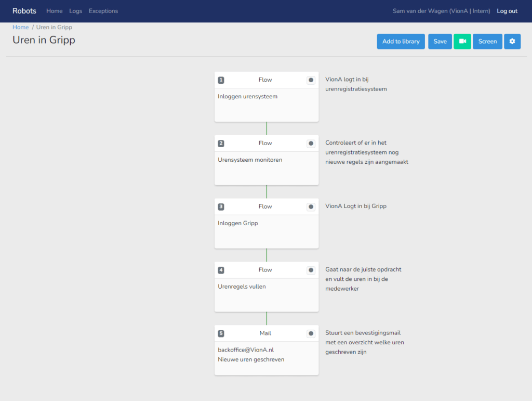Click the status circle on the Mail step
The image size is (532, 401).
pyautogui.click(x=311, y=333)
